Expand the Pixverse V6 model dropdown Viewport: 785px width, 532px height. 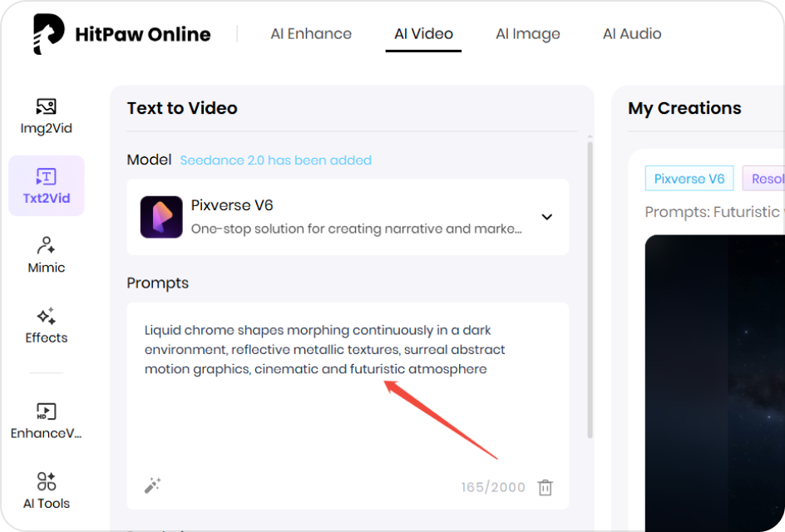point(546,217)
